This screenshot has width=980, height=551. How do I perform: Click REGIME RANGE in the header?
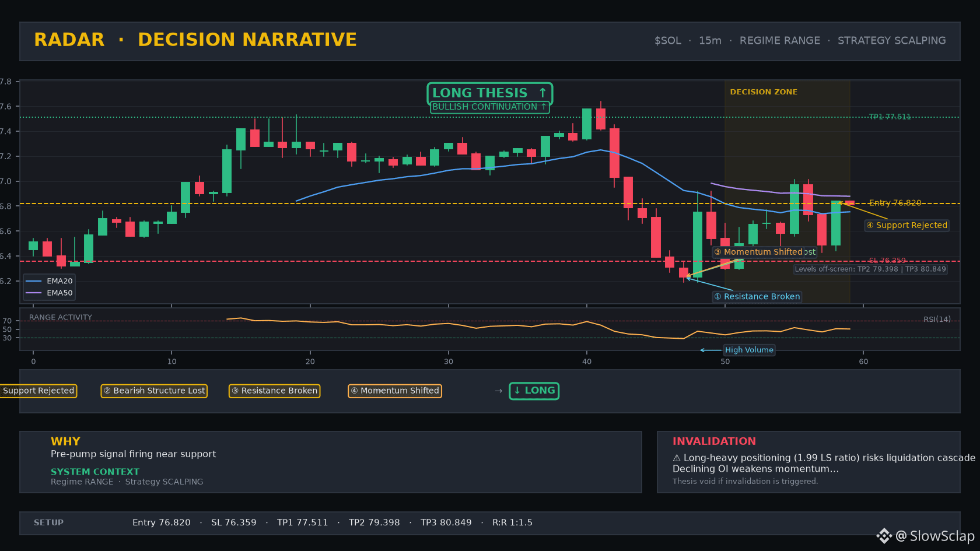(779, 41)
